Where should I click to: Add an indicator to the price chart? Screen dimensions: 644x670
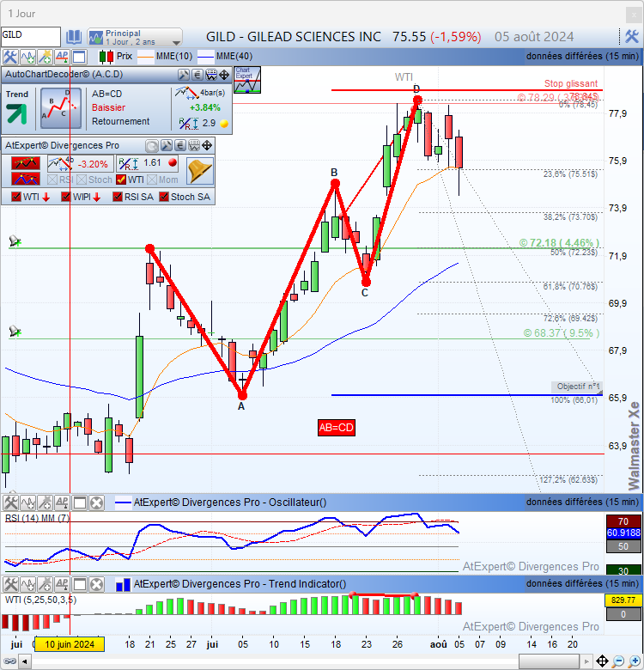[x=27, y=57]
